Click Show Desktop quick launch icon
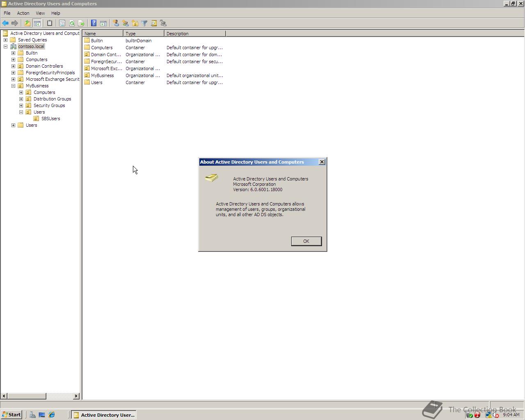 click(42, 415)
